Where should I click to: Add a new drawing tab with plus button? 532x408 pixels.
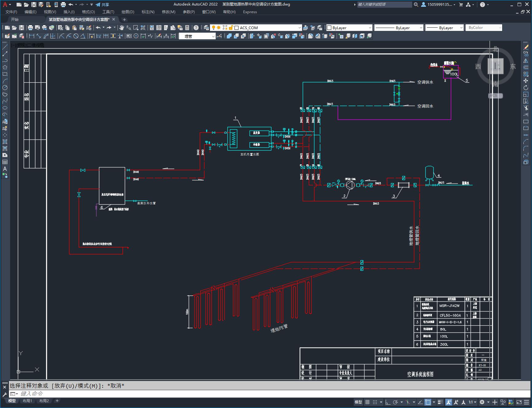[124, 19]
